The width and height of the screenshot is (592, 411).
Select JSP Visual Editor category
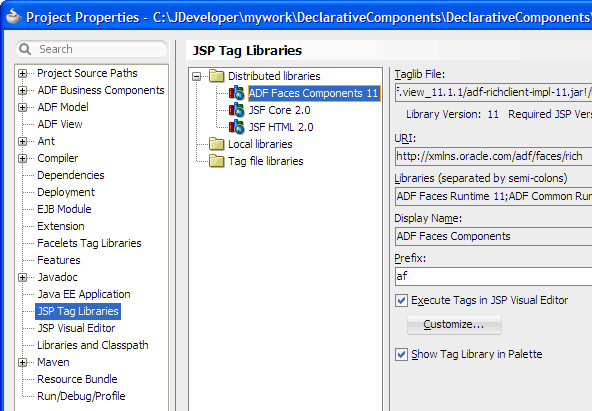coord(76,328)
